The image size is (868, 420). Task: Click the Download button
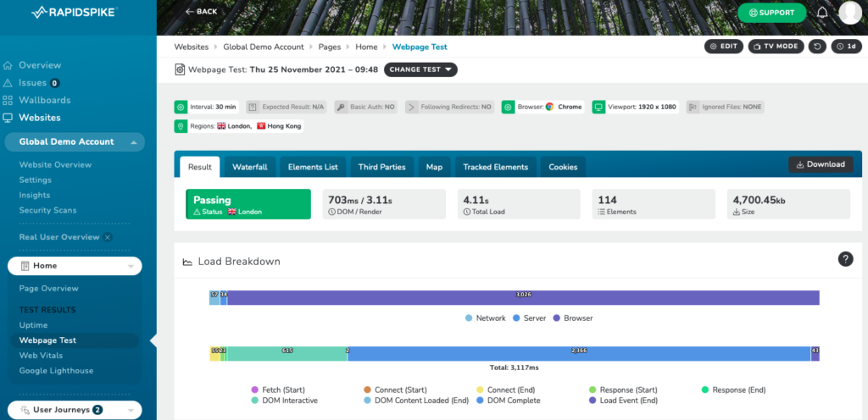(x=821, y=164)
